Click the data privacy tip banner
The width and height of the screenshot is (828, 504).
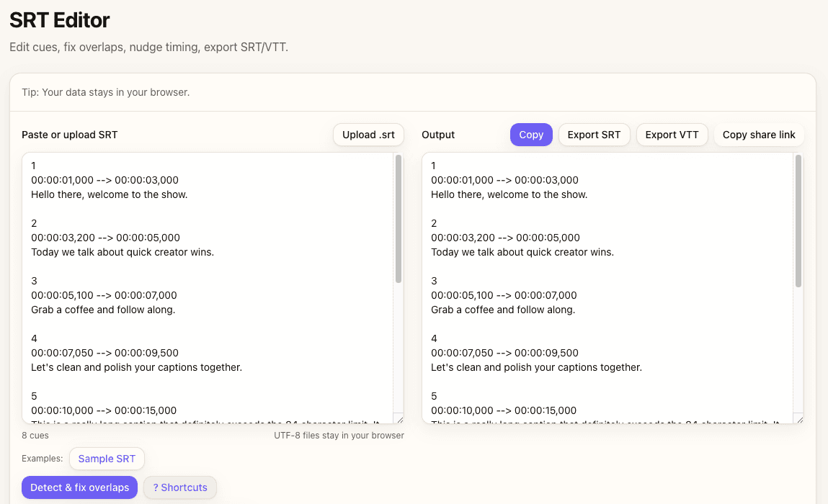[x=414, y=92]
